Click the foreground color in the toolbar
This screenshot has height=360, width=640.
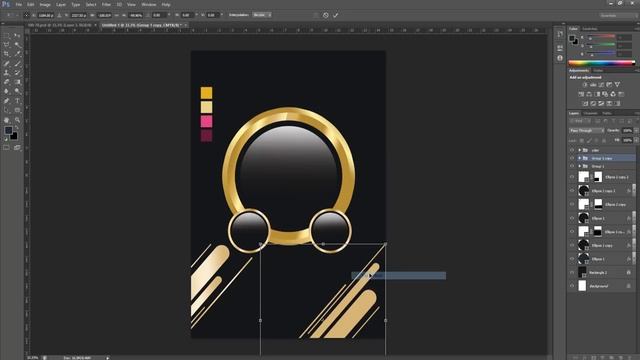coord(8,130)
